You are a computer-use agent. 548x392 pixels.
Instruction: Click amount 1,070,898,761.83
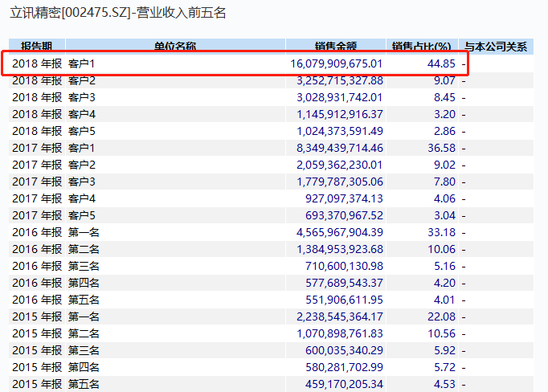coord(340,333)
